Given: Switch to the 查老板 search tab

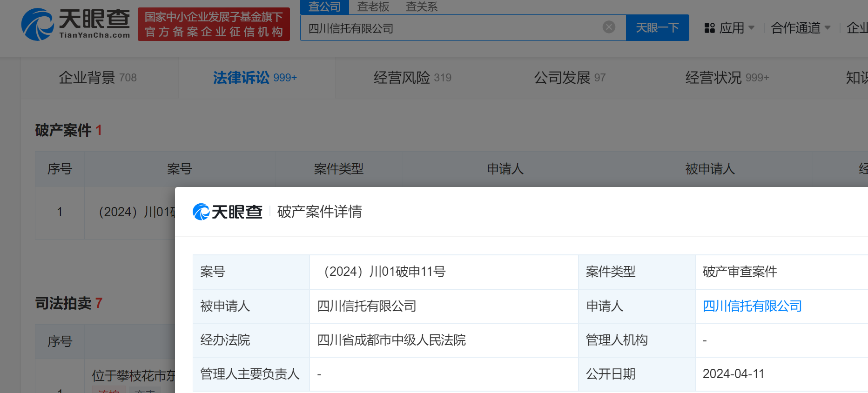Looking at the screenshot, I should tap(373, 7).
